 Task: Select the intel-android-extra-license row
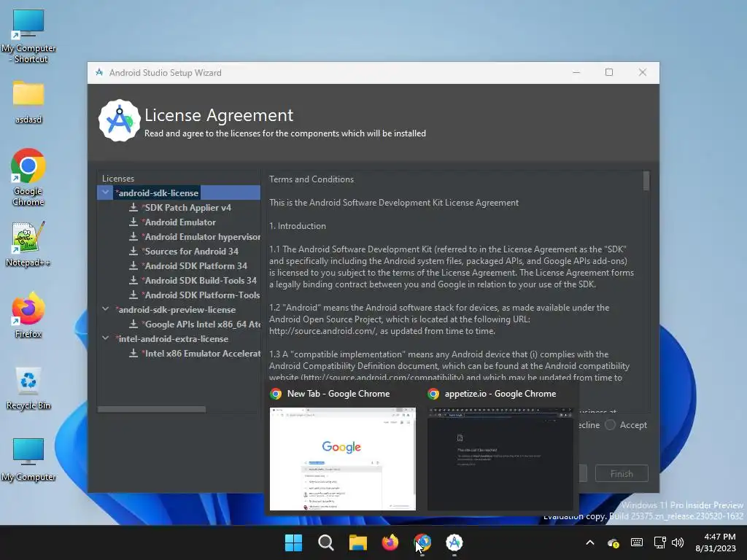(171, 338)
